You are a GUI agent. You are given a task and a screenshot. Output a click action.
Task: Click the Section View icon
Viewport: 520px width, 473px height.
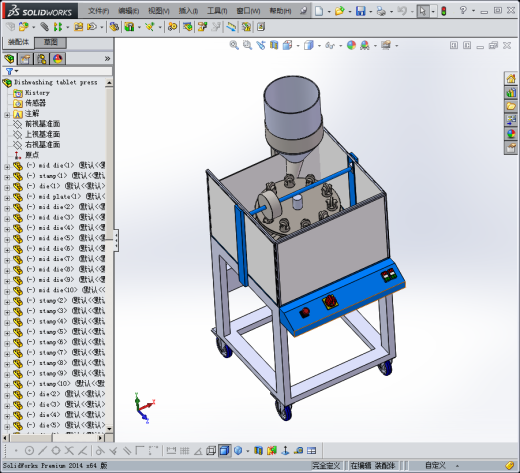(x=274, y=45)
